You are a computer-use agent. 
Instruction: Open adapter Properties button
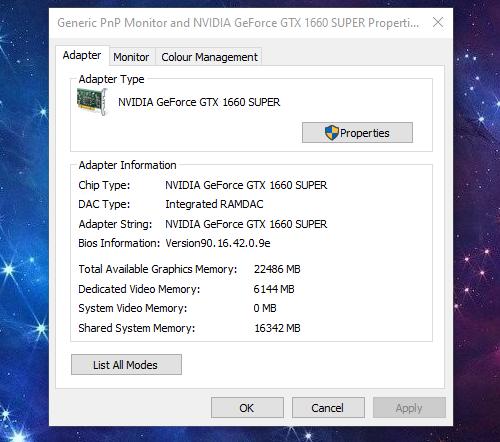pyautogui.click(x=357, y=133)
